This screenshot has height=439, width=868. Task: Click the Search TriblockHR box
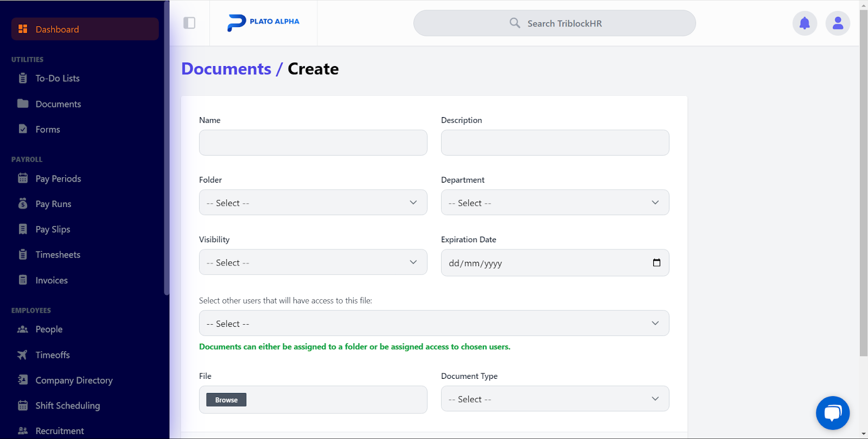pyautogui.click(x=554, y=23)
